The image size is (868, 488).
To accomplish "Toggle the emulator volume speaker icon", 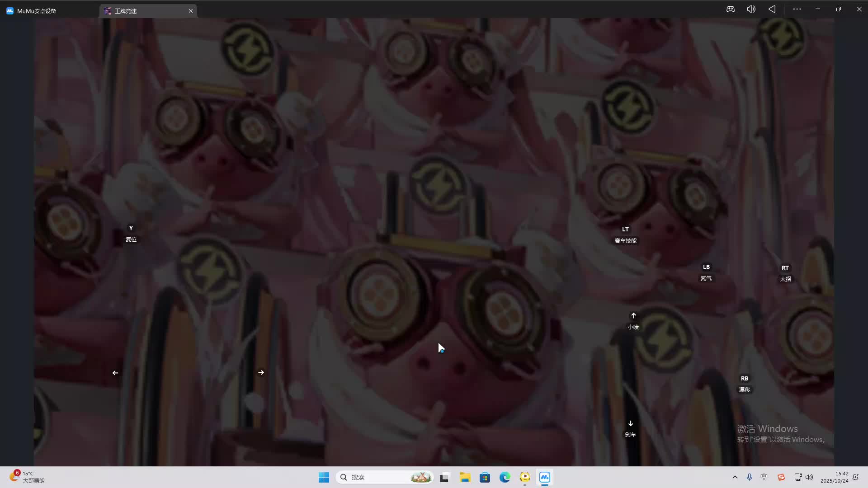I will (751, 9).
